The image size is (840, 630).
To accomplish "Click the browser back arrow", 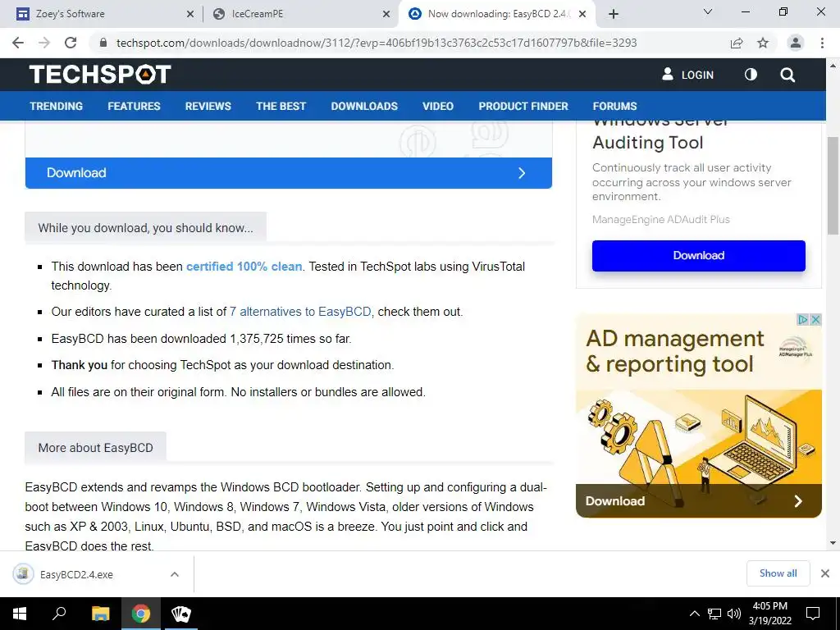I will [x=18, y=43].
